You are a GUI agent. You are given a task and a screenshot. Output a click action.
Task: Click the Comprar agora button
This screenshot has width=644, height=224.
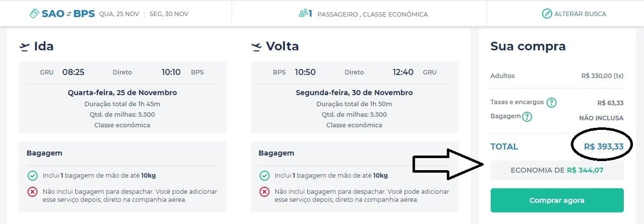click(557, 200)
